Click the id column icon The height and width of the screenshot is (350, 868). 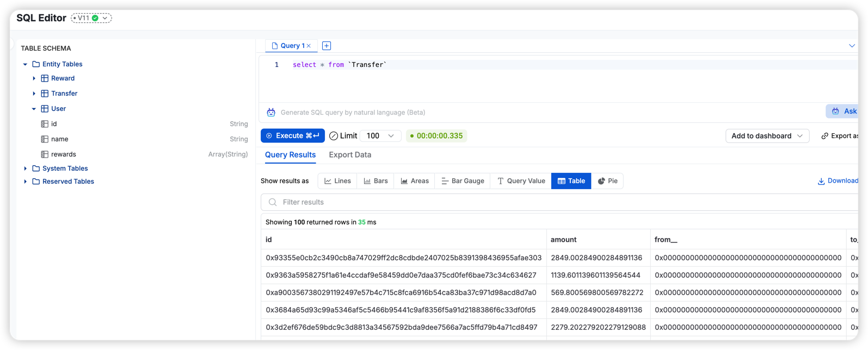45,124
